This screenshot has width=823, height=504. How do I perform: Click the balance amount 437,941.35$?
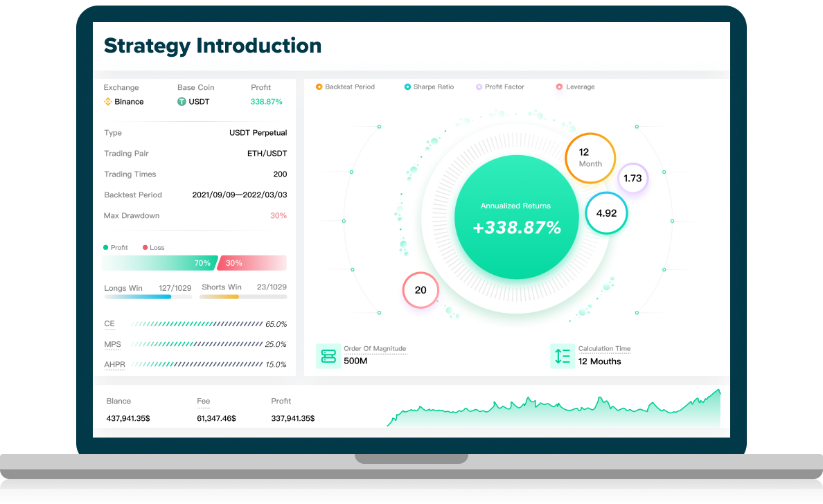(x=128, y=419)
